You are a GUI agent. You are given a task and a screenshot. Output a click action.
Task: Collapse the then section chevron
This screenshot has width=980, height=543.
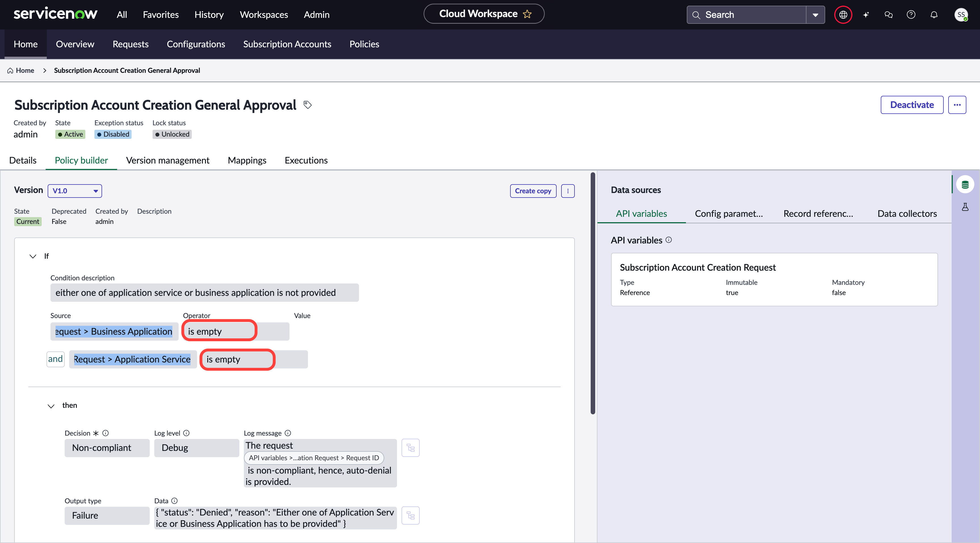[x=51, y=406]
